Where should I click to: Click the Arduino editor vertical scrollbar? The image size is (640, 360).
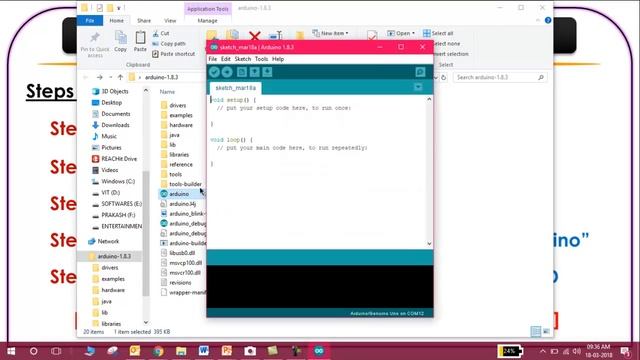click(x=429, y=171)
